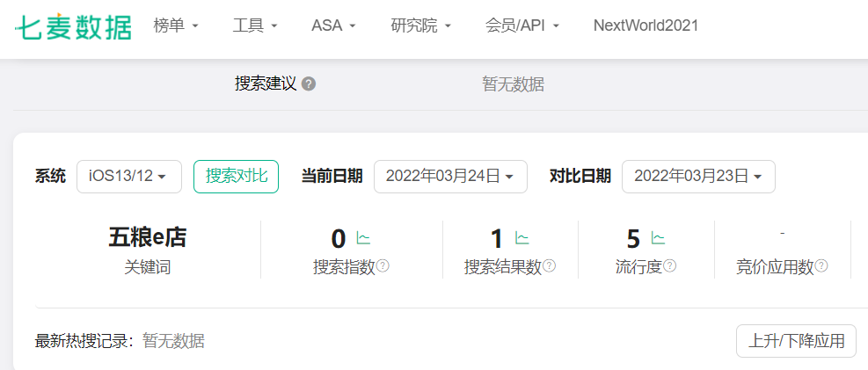The image size is (868, 370).
Task: Click the 上升/下降应用 button
Action: coord(796,341)
